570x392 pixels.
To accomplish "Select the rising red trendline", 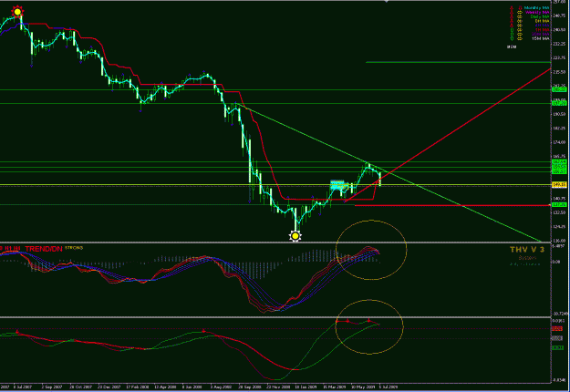I will (447, 134).
